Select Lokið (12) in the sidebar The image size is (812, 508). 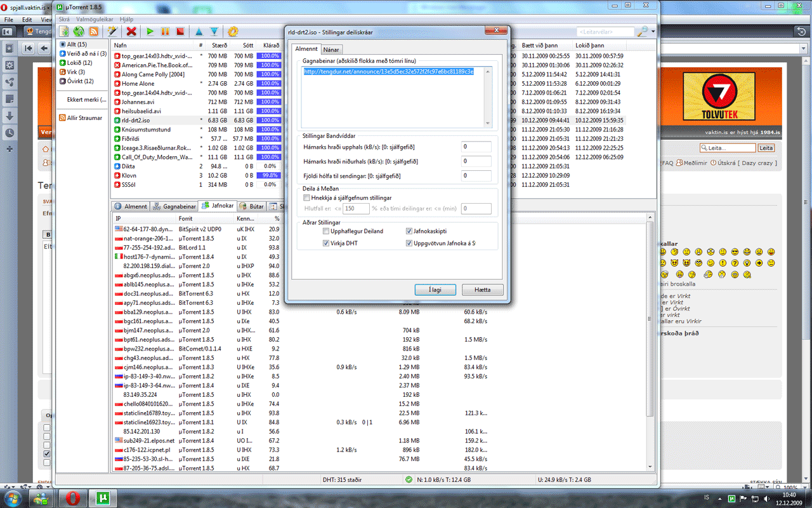79,63
